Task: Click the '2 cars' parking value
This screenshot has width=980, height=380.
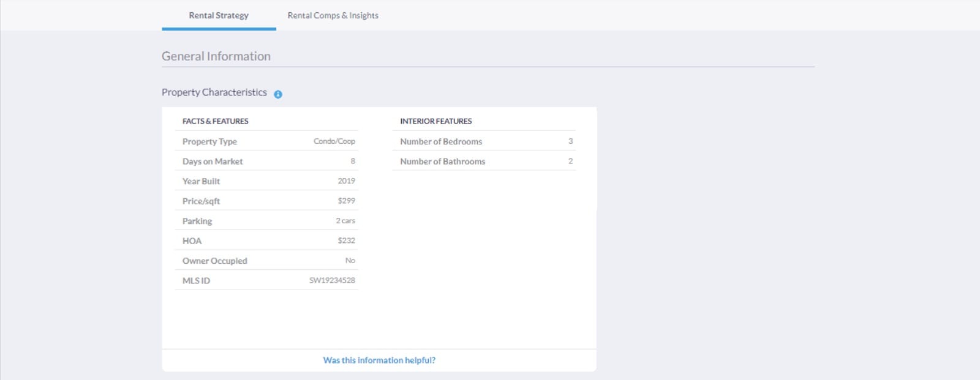Action: [345, 221]
